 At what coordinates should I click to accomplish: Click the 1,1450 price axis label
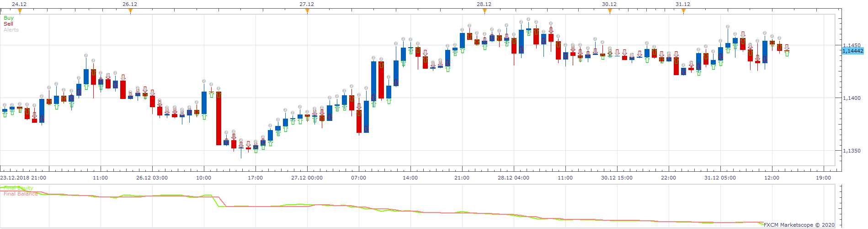[x=852, y=45]
